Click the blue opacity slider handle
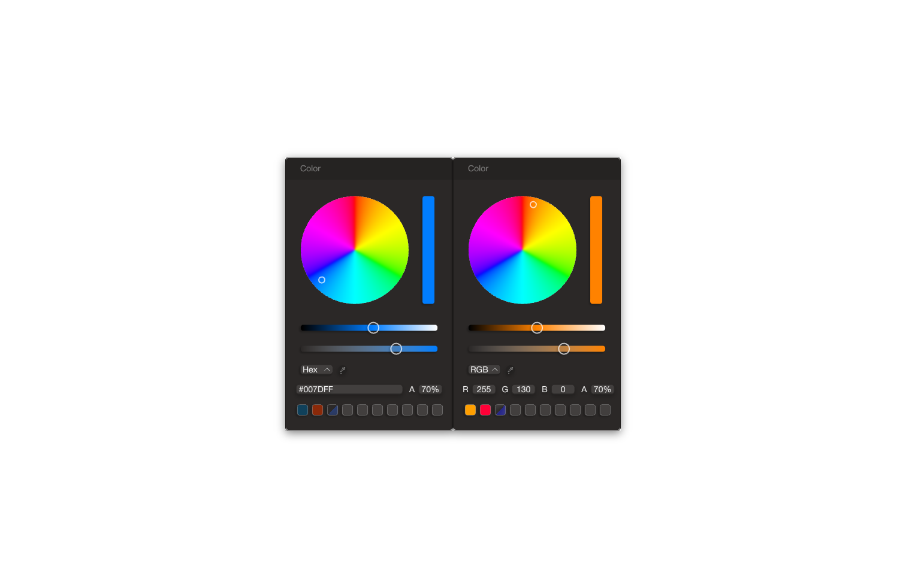 [x=396, y=348]
